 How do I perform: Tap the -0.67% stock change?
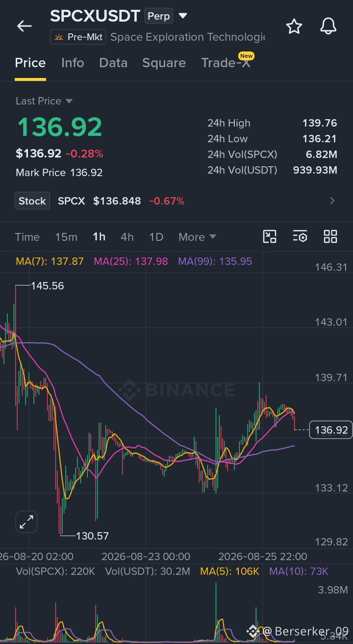(x=167, y=201)
